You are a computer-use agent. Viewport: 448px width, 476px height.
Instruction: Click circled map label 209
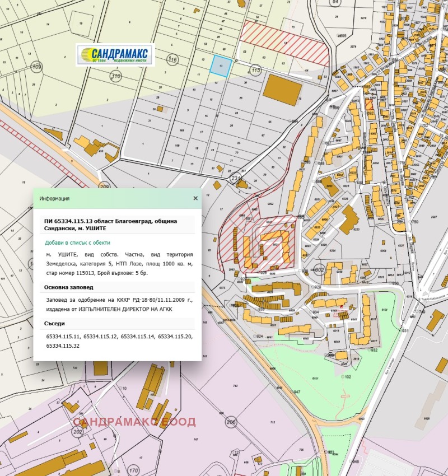coord(104,186)
